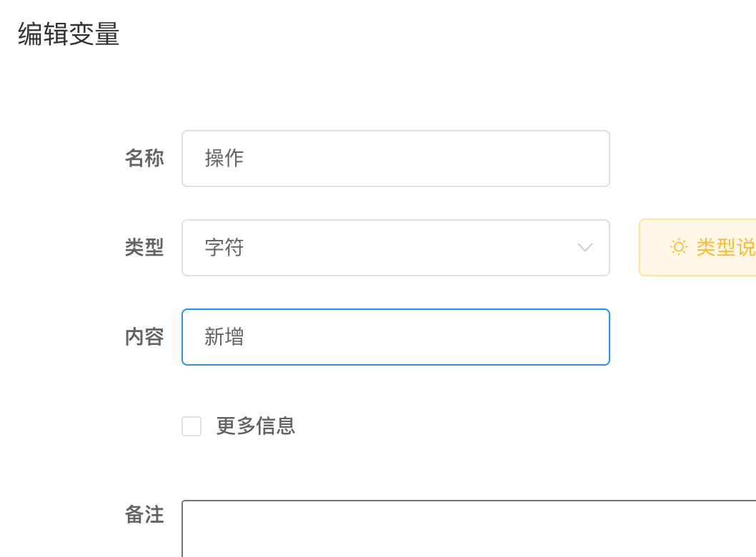The height and width of the screenshot is (557, 756).
Task: Focus the 名称 input containing 操作
Action: [x=396, y=159]
